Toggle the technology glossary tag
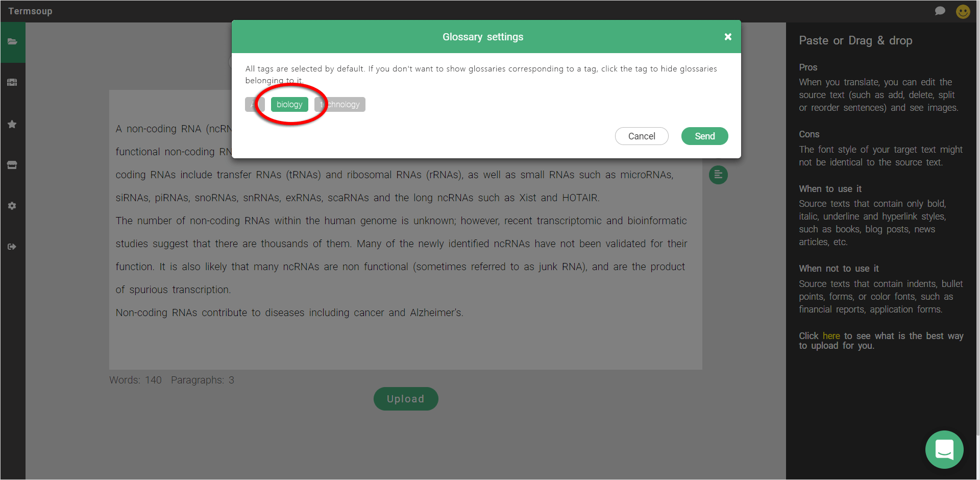The image size is (980, 480). tap(340, 104)
